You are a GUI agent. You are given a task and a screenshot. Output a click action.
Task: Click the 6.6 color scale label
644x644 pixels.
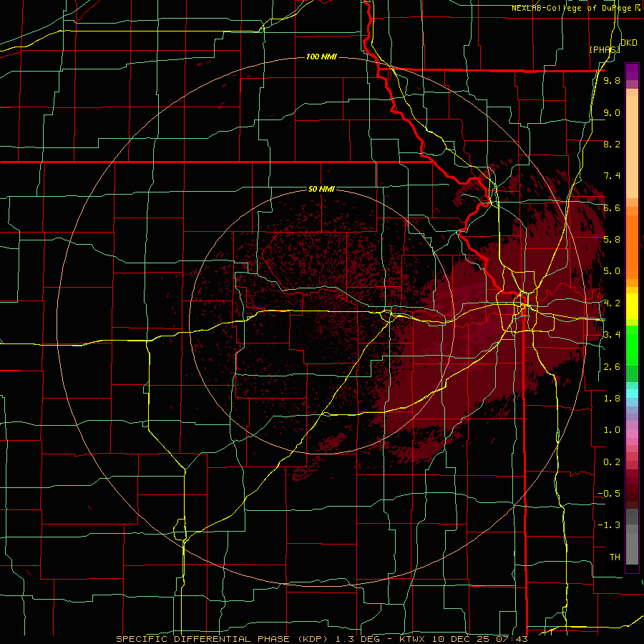tap(612, 208)
